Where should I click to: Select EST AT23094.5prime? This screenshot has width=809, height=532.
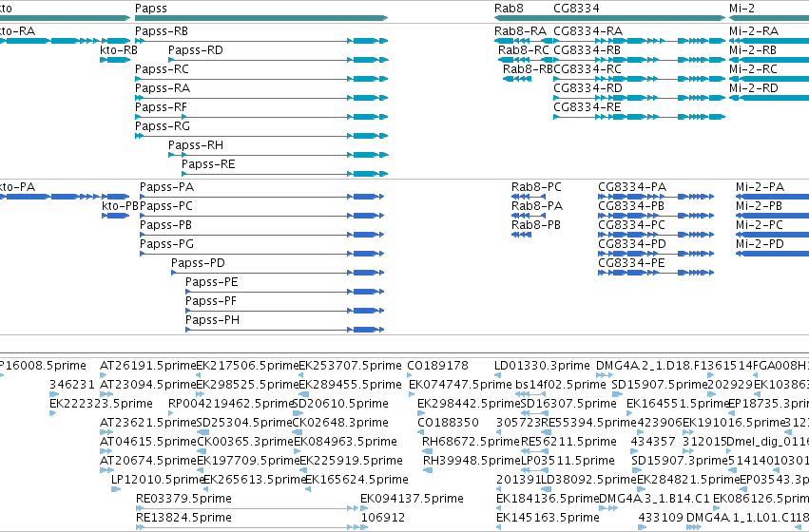tap(148, 385)
